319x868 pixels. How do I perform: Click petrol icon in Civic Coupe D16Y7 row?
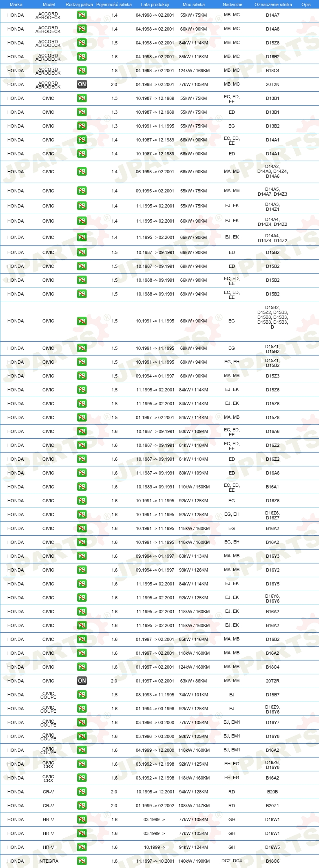82,722
